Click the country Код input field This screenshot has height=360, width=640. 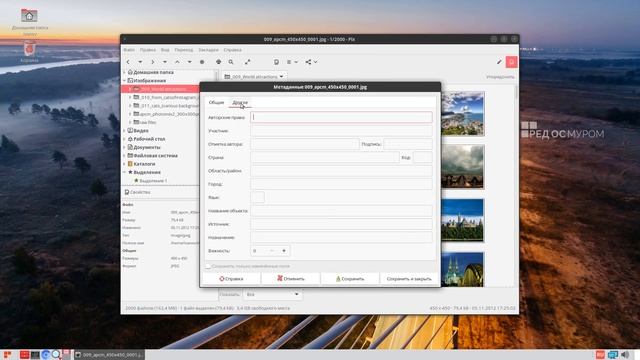422,158
